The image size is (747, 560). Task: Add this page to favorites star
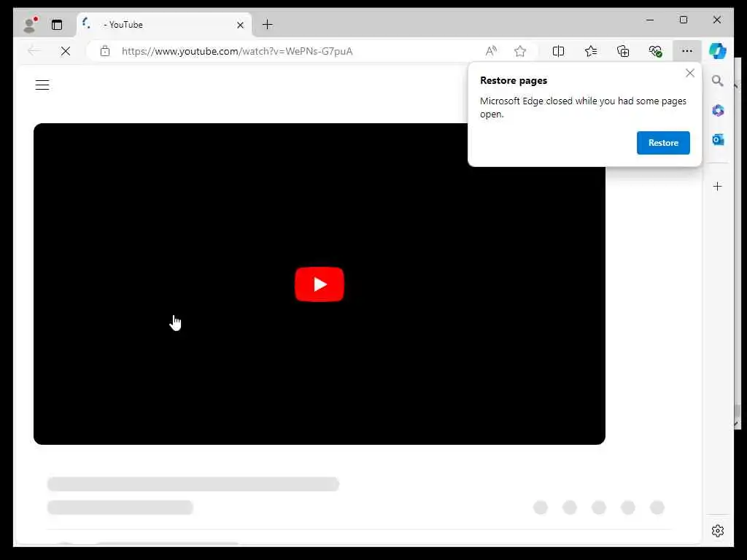(520, 51)
